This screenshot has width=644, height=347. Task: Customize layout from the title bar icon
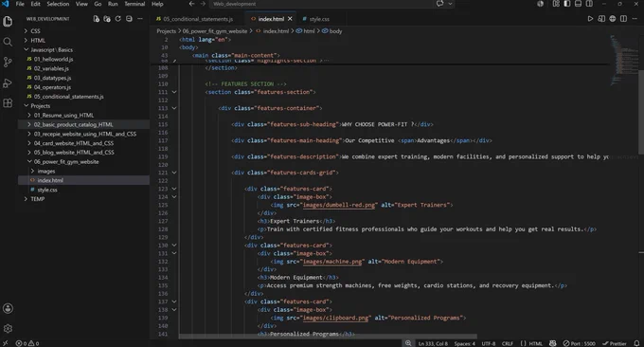[556, 4]
